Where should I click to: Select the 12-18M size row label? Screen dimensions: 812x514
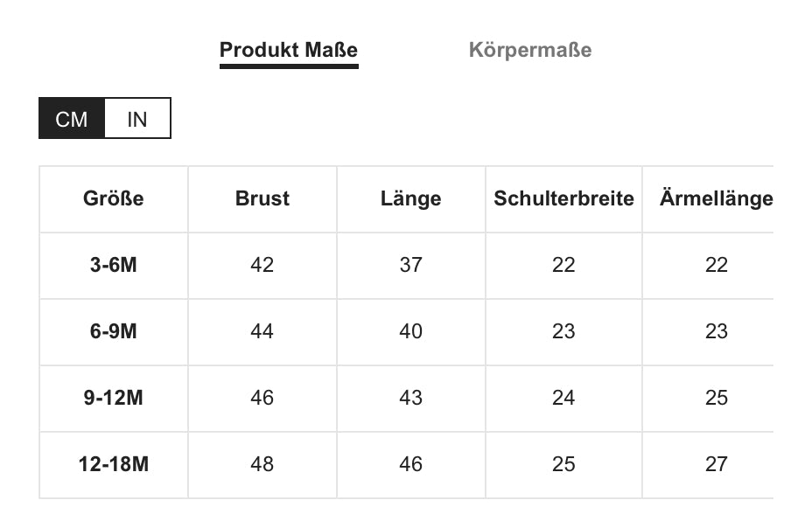click(x=114, y=464)
